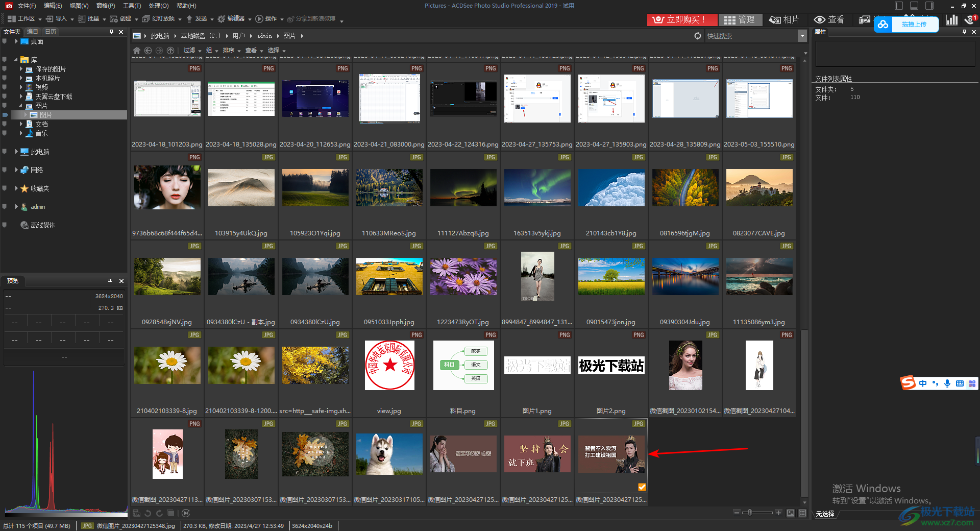Viewport: 980px width, 531px height.
Task: Toggle easy-select marker for 此电脑
Action: [4, 152]
